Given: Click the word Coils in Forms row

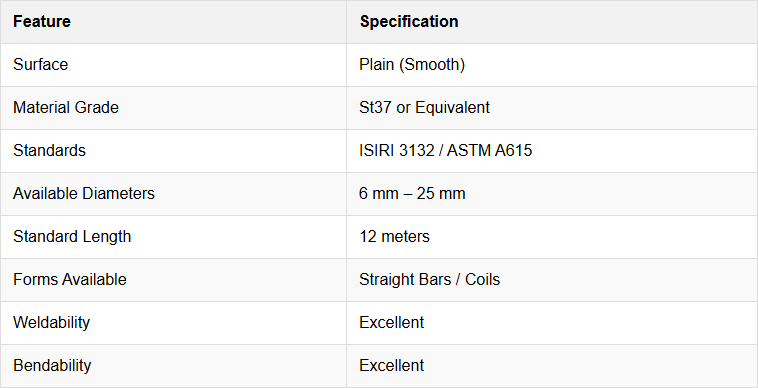Looking at the screenshot, I should pyautogui.click(x=482, y=279).
